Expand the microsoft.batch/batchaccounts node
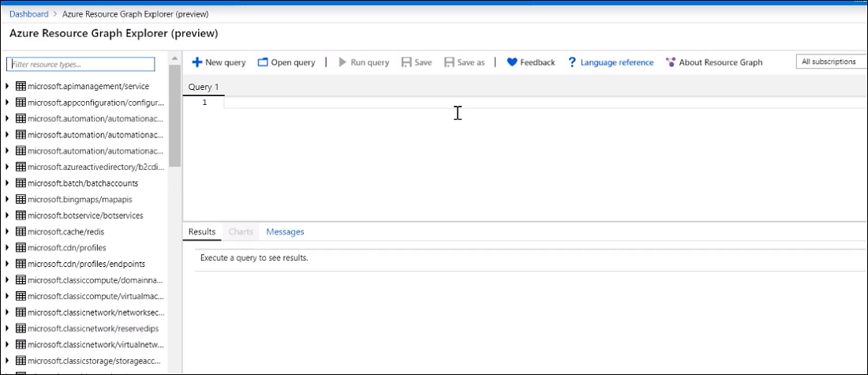Screen dimensions: 868x375 point(6,183)
